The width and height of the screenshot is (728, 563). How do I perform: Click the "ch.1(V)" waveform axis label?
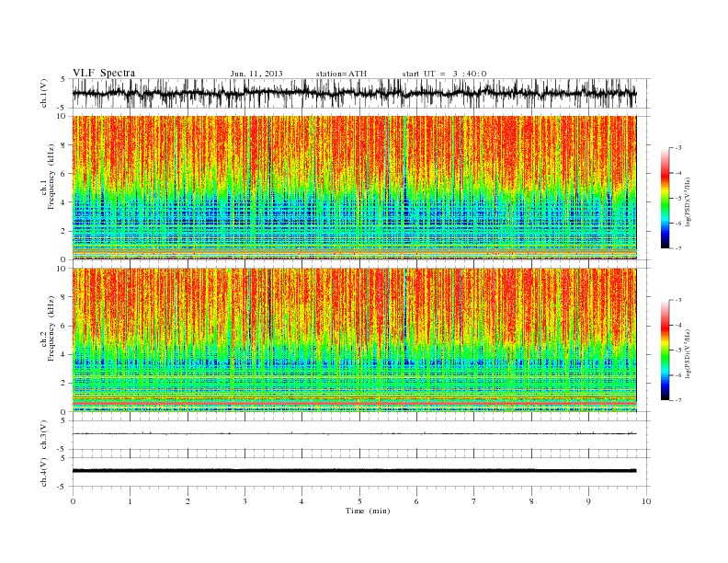point(44,93)
